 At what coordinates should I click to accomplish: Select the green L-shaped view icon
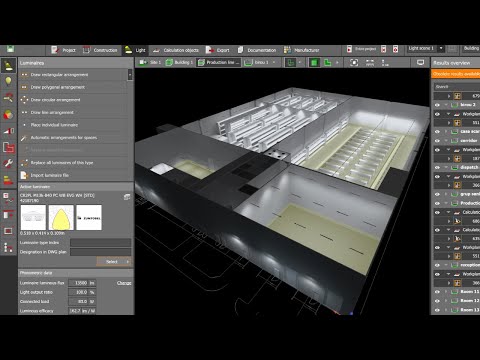tap(328, 62)
